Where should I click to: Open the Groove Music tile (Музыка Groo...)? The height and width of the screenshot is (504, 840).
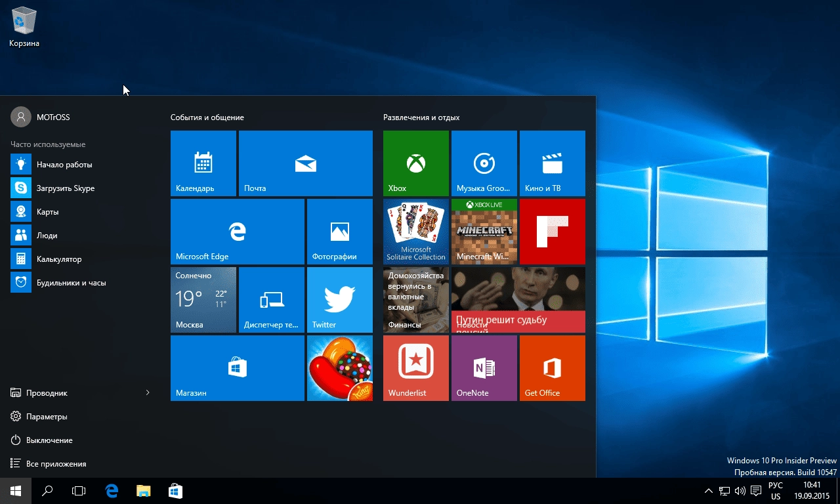[484, 163]
